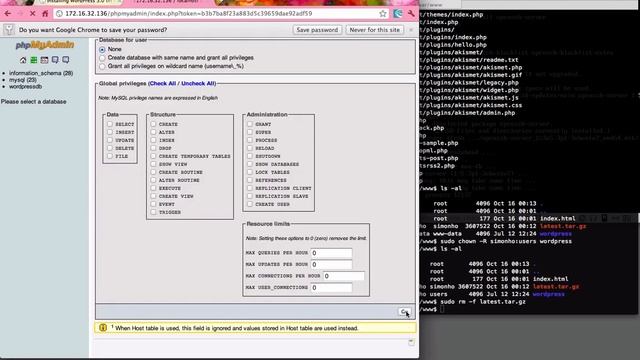Tick the ALTER ROUTINE checkbox
Image resolution: width=640 pixels, height=360 pixels.
[x=153, y=180]
